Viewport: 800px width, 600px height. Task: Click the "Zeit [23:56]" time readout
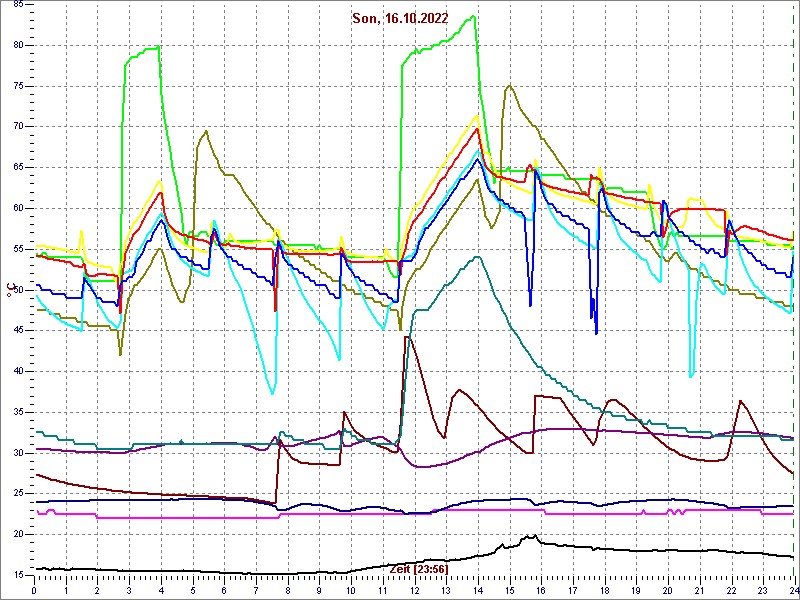(419, 569)
